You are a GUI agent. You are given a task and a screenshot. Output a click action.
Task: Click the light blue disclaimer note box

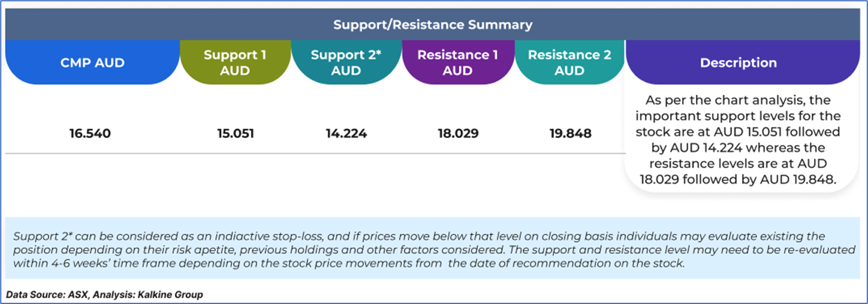point(433,249)
